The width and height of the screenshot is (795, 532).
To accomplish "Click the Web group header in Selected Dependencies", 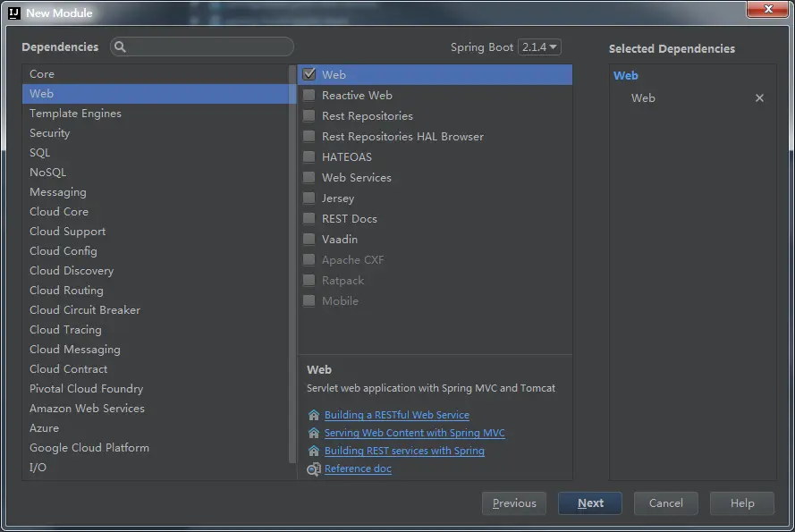I will pyautogui.click(x=626, y=76).
